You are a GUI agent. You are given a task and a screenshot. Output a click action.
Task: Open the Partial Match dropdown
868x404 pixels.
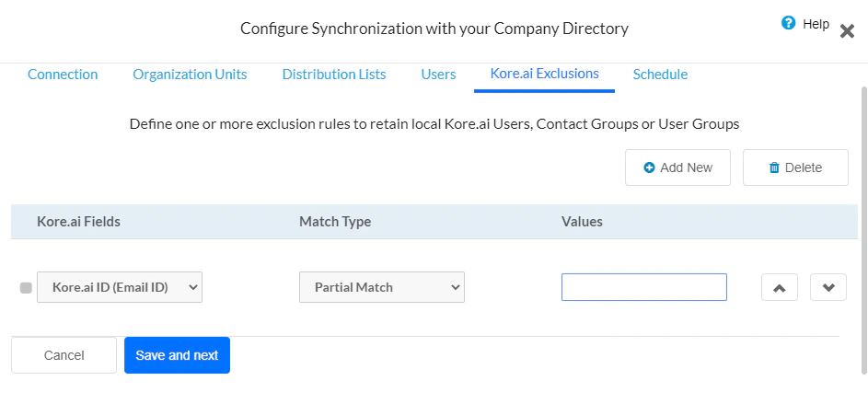381,287
